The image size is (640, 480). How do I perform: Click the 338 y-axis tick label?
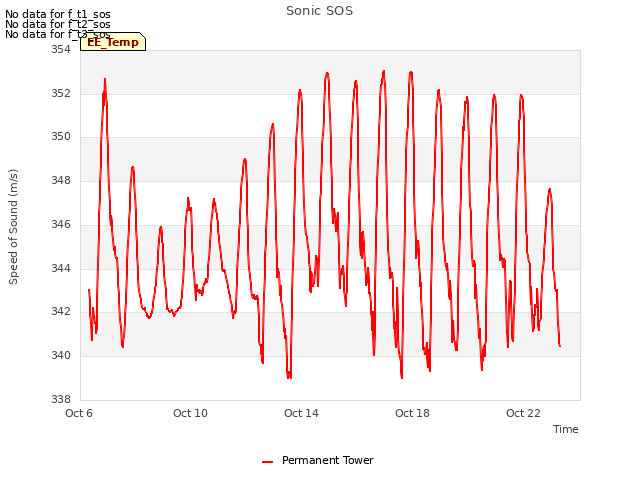pos(60,399)
